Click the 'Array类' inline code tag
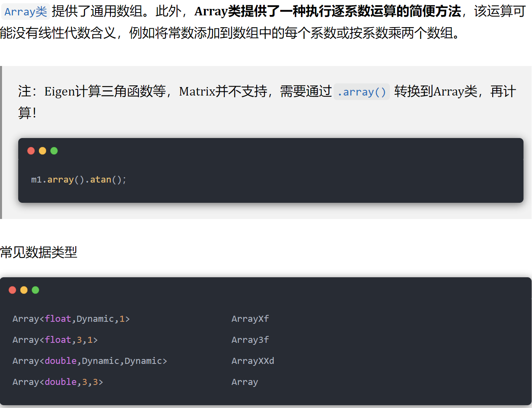Screen dimensions: 532x408 pyautogui.click(x=26, y=12)
